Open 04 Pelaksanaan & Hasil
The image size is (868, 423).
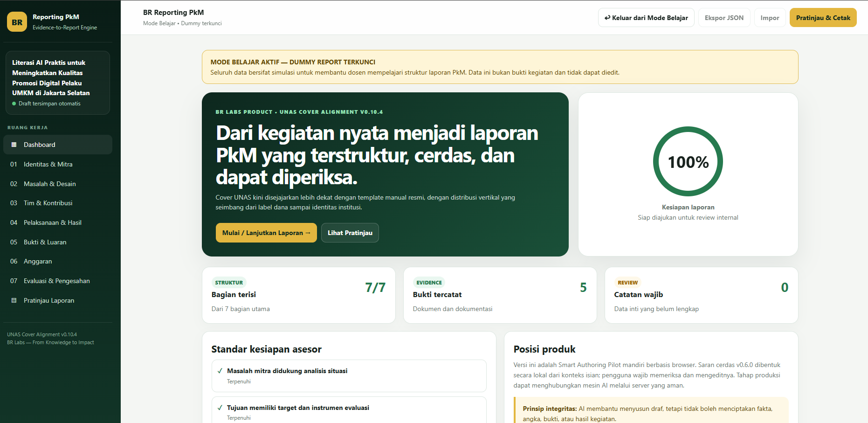pos(58,222)
